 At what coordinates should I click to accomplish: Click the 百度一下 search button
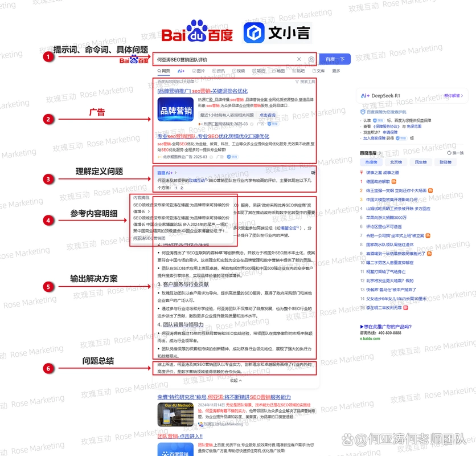pos(334,59)
